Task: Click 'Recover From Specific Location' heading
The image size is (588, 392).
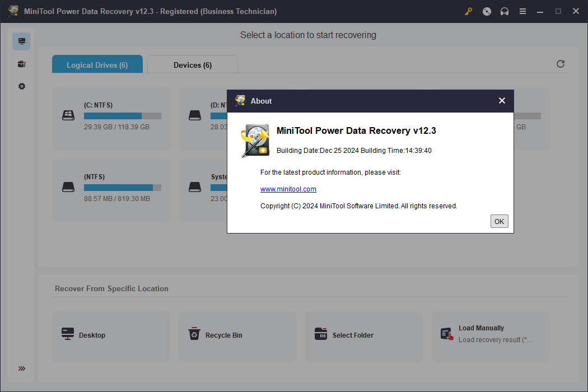Action: coord(111,288)
